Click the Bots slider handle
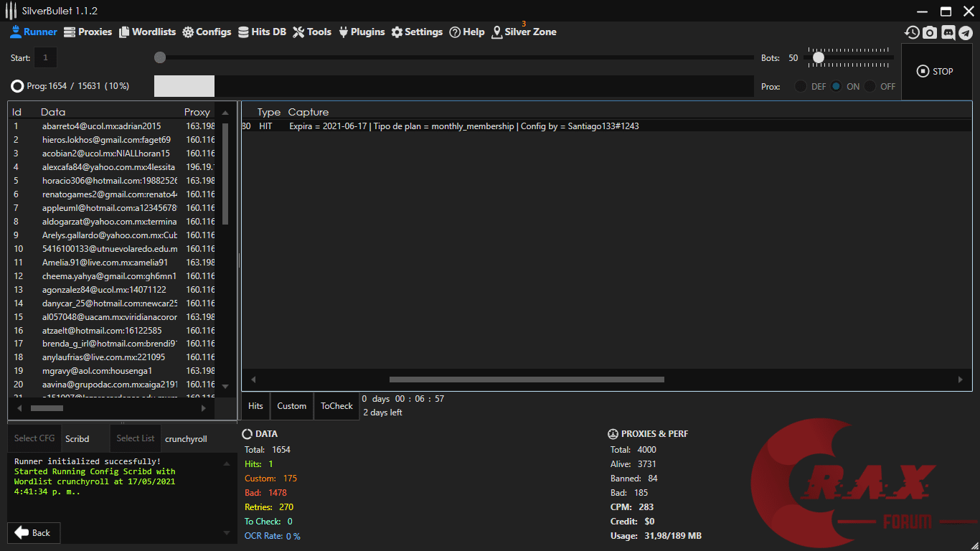 818,57
